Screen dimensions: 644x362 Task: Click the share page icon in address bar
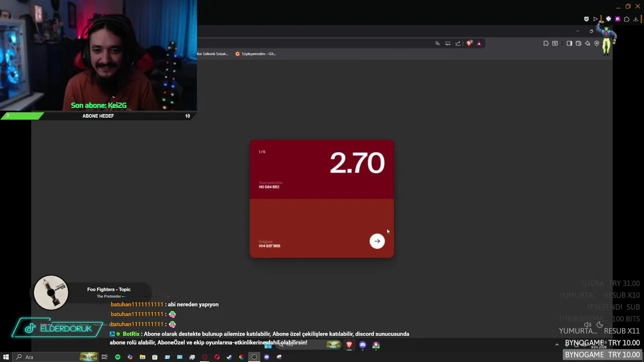coord(458,43)
